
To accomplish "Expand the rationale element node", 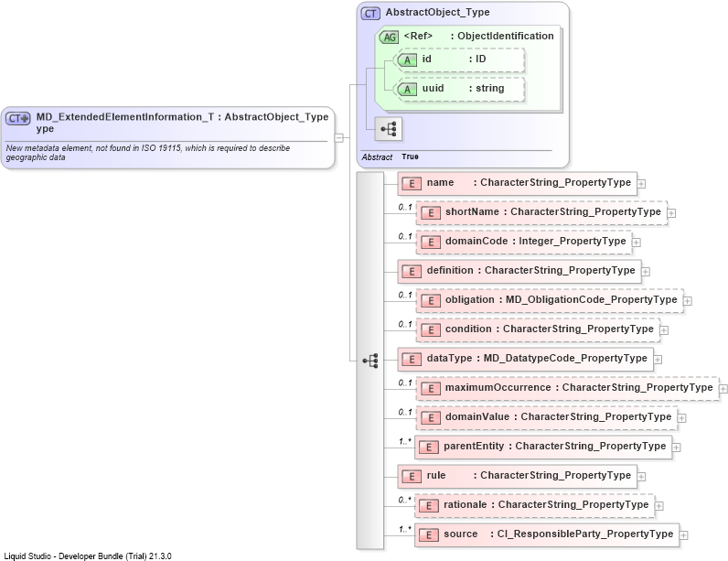I will pyautogui.click(x=658, y=506).
